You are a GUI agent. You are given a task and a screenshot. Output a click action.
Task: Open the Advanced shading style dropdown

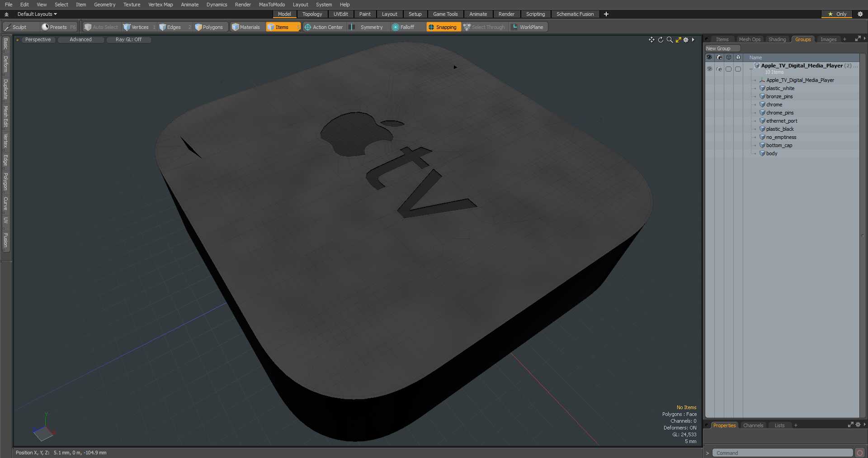tap(81, 40)
